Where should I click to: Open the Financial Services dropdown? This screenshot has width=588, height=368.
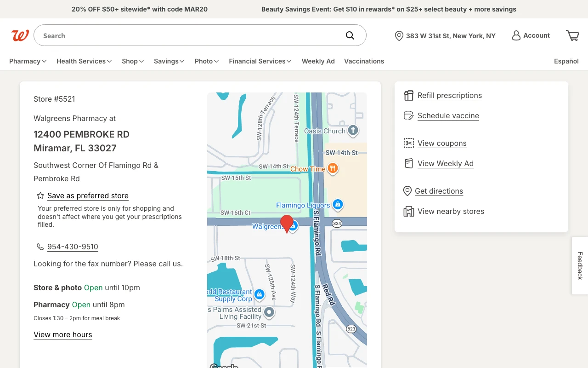[260, 61]
